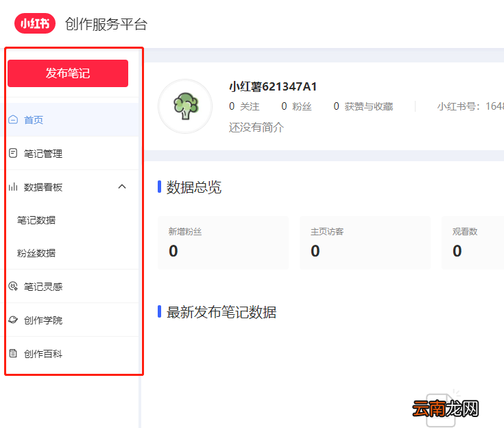Click the 还没有简介 bio text
504x428 pixels.
[256, 128]
